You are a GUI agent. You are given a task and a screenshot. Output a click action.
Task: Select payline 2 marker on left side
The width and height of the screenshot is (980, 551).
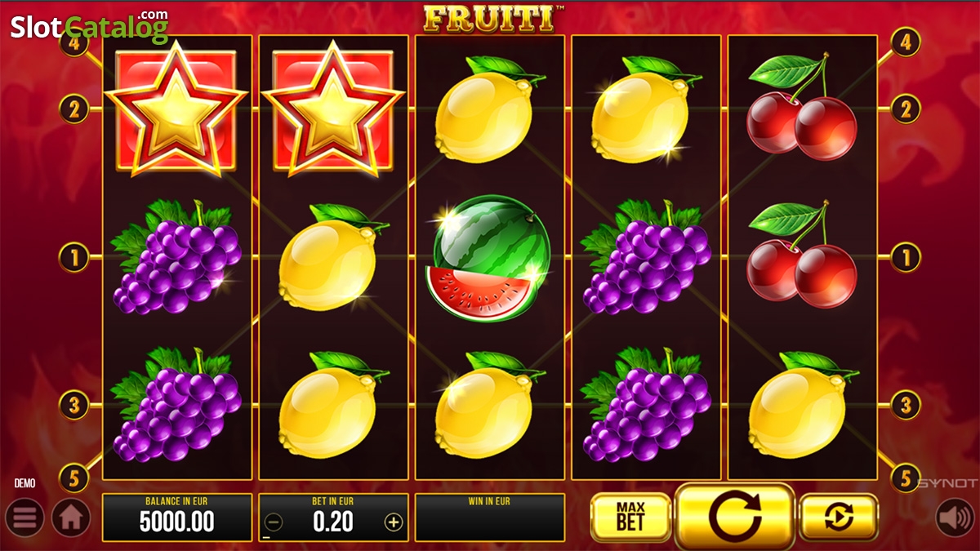74,109
